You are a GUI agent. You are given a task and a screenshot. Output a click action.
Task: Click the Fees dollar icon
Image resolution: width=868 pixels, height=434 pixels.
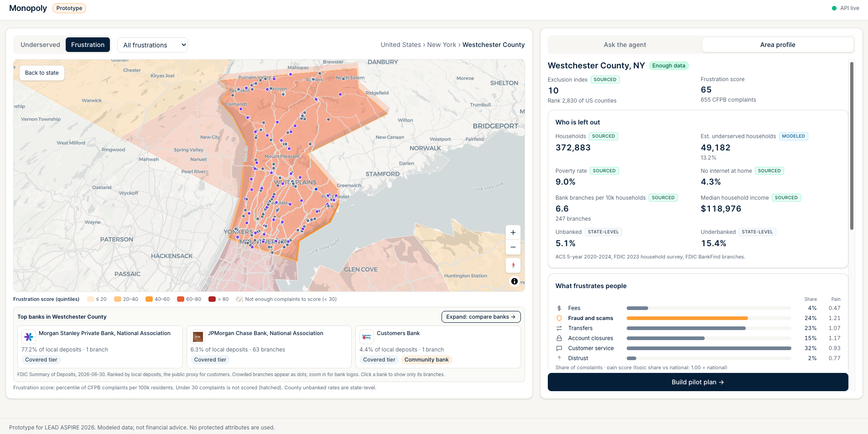coord(559,308)
